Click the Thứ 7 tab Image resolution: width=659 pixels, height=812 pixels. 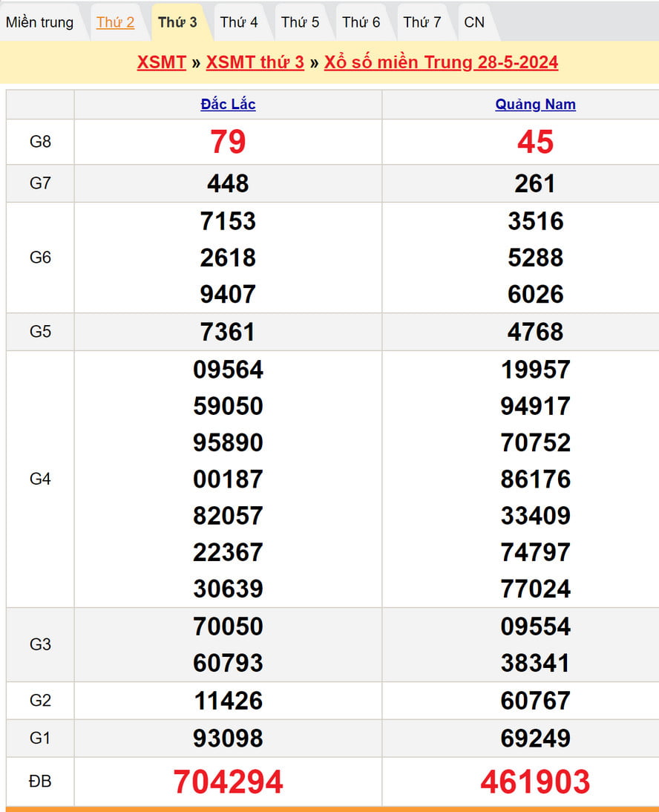[422, 22]
